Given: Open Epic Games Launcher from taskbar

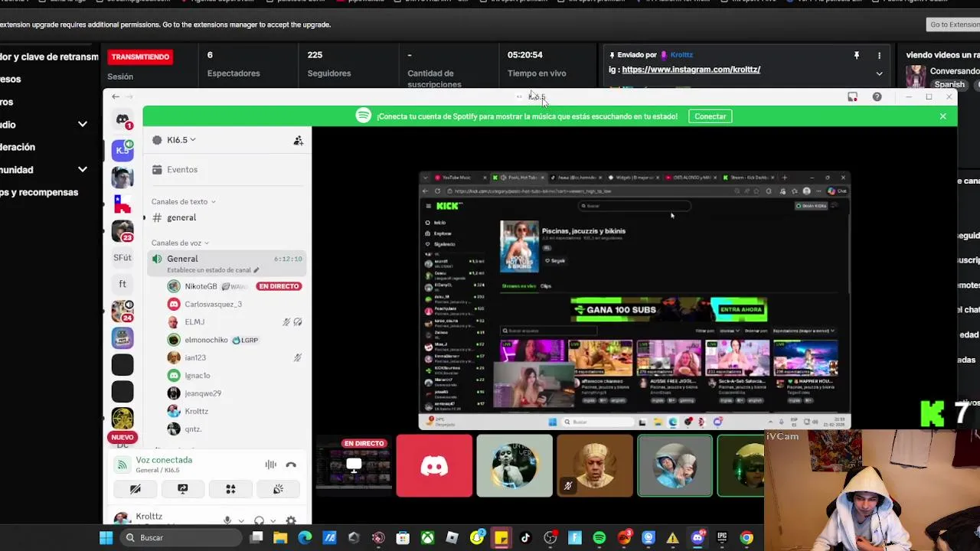Looking at the screenshot, I should [x=721, y=538].
